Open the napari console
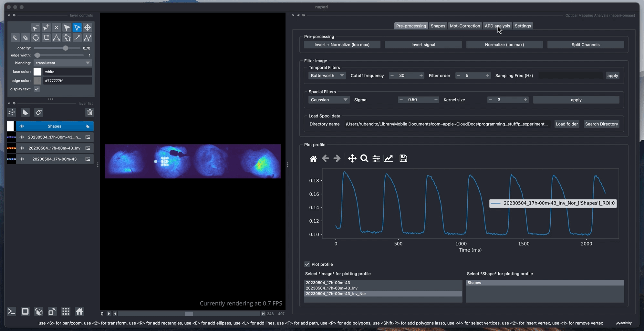Image resolution: width=644 pixels, height=331 pixels. (12, 311)
